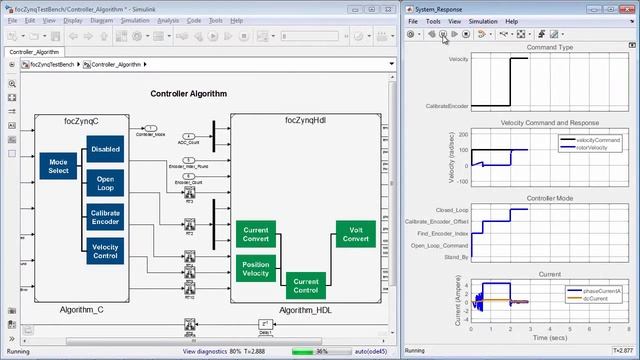Select the Controller_Algorithm tab
The height and width of the screenshot is (360, 640).
pyautogui.click(x=34, y=52)
